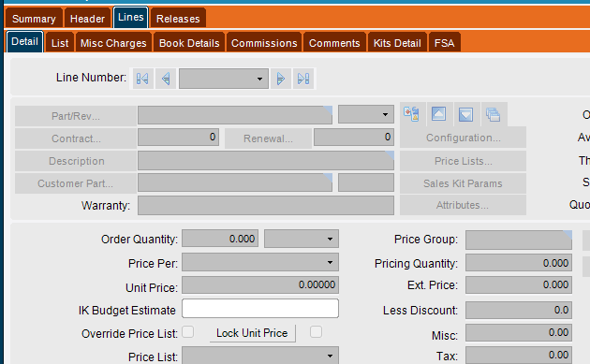Open the Commissions sub-tab

click(x=264, y=43)
